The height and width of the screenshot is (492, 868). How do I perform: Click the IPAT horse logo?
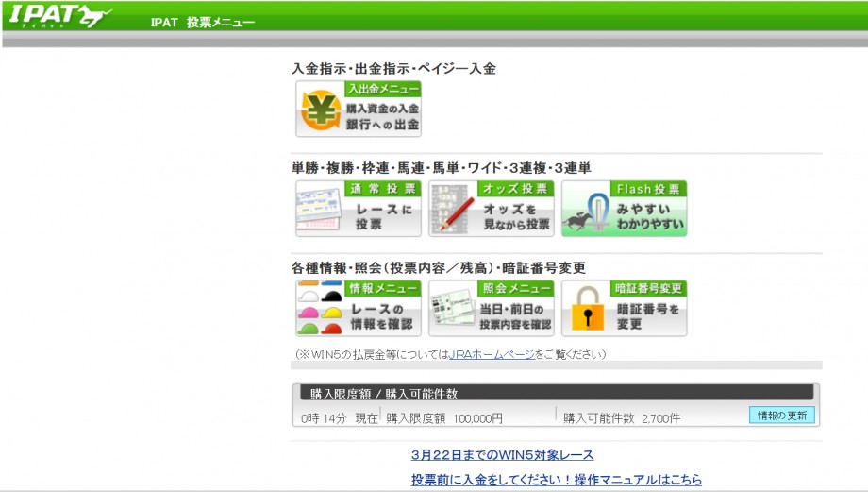pos(60,17)
